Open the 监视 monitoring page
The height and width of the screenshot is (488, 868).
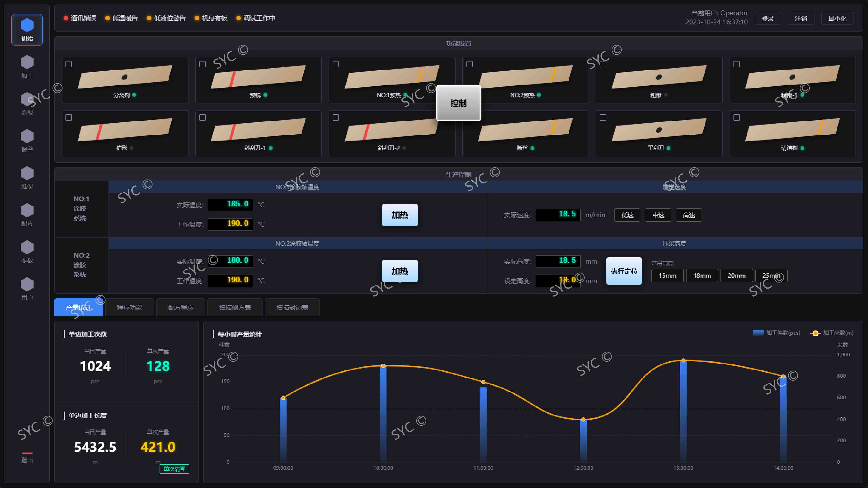point(27,104)
